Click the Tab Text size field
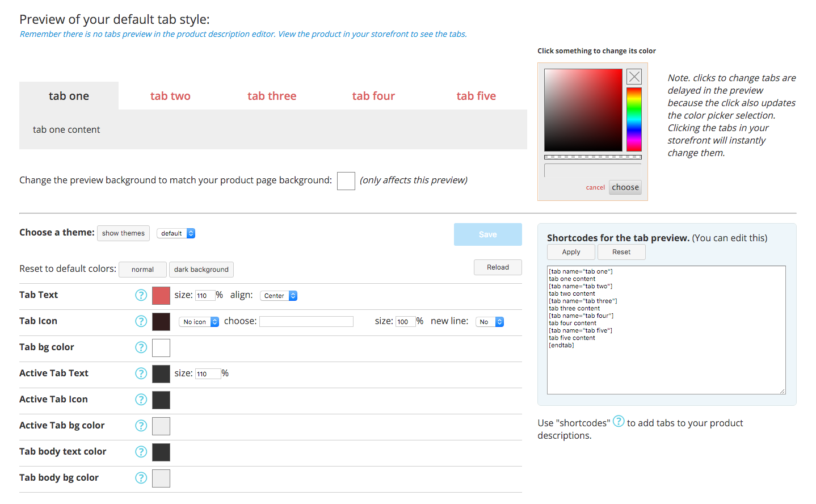Screen dimensions: 816x504 coord(205,296)
